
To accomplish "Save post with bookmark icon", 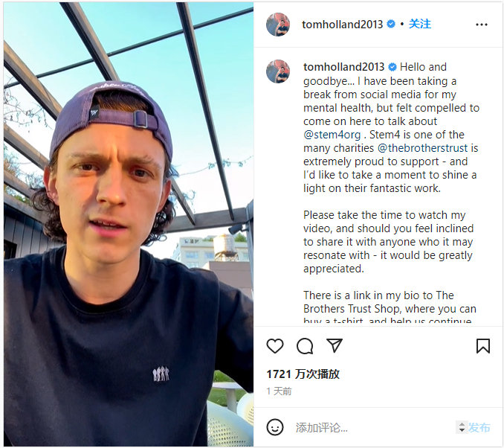I will point(482,346).
